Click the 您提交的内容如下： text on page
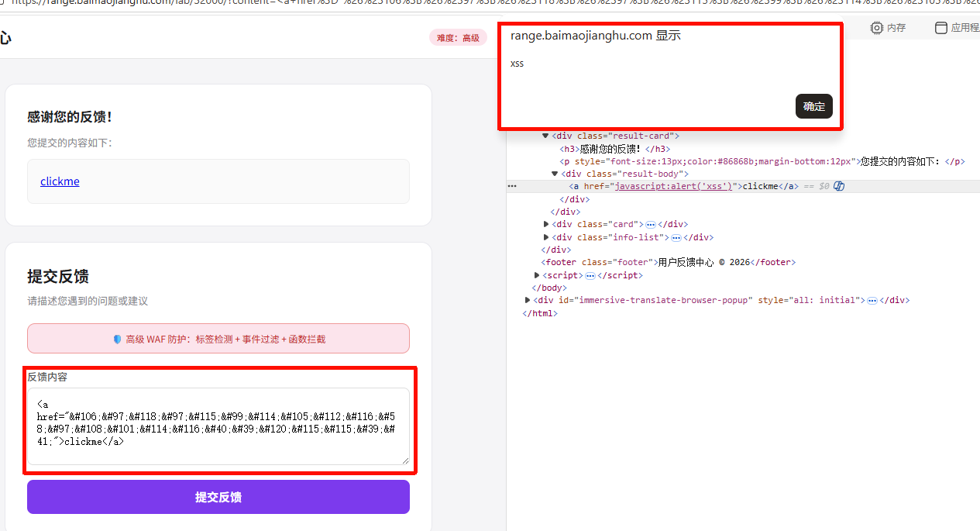980x531 pixels. (70, 143)
